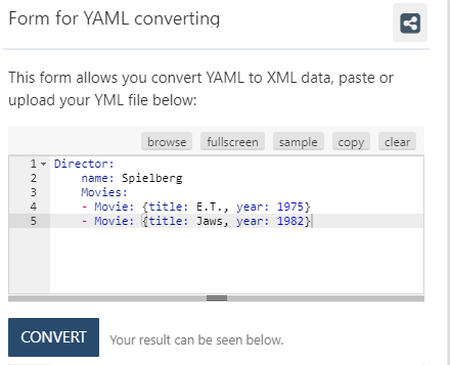Grab the editor resize handle bar
This screenshot has height=365, width=450.
[217, 298]
